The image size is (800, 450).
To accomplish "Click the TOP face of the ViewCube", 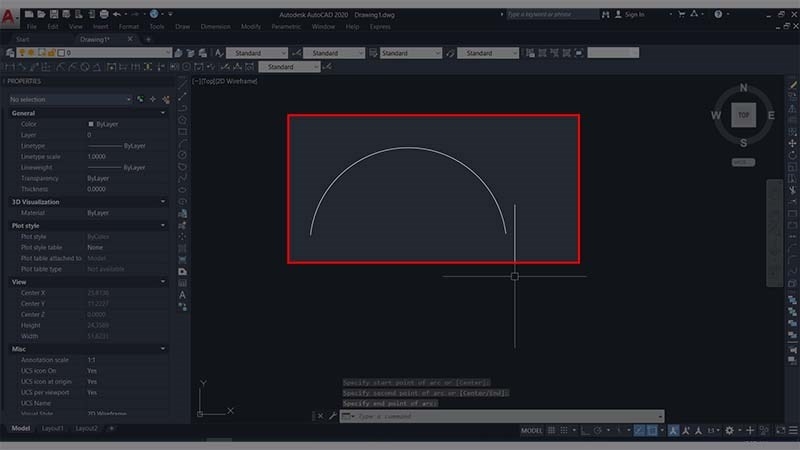I will pos(742,115).
